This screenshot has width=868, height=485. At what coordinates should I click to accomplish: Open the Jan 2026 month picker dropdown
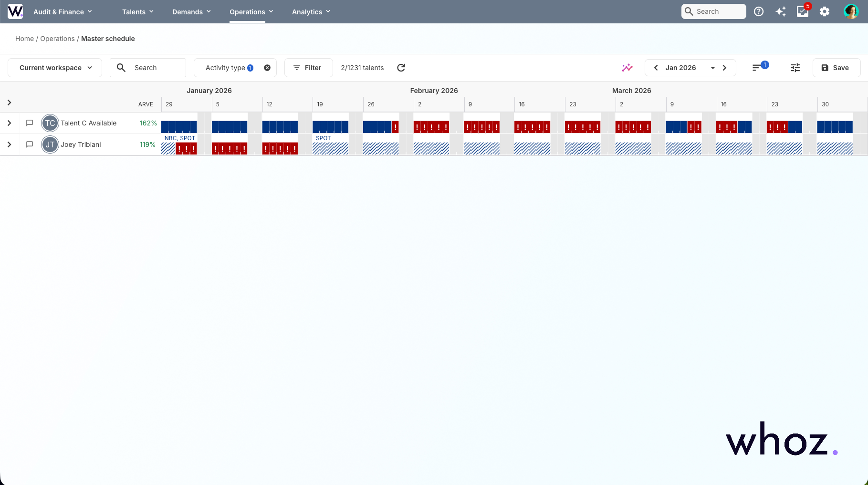713,68
